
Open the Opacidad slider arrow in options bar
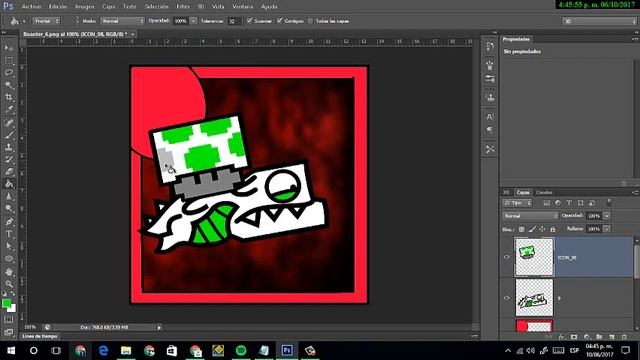pos(193,21)
